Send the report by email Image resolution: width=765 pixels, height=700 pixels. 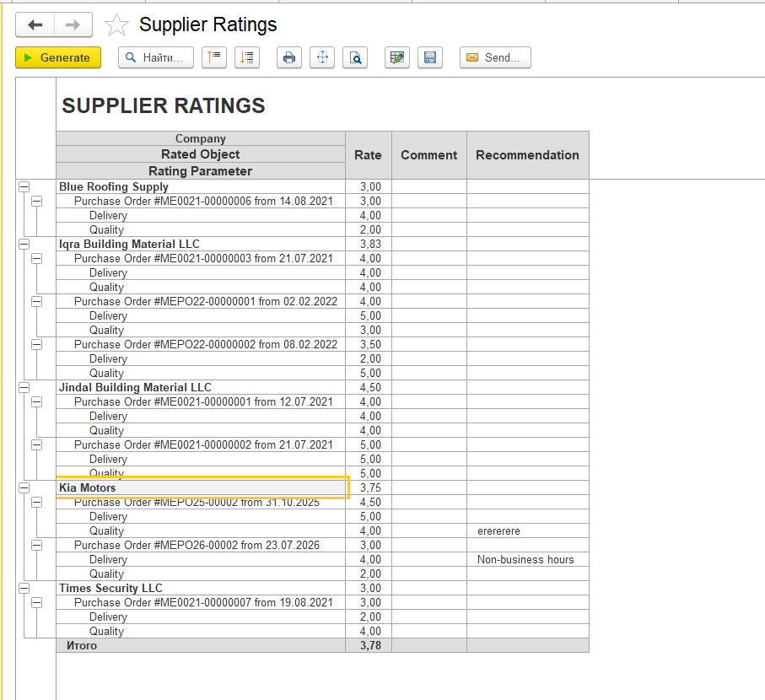[x=495, y=57]
